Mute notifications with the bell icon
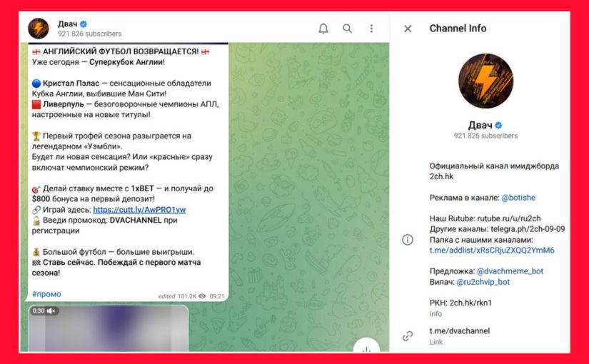The width and height of the screenshot is (589, 364). [x=323, y=29]
